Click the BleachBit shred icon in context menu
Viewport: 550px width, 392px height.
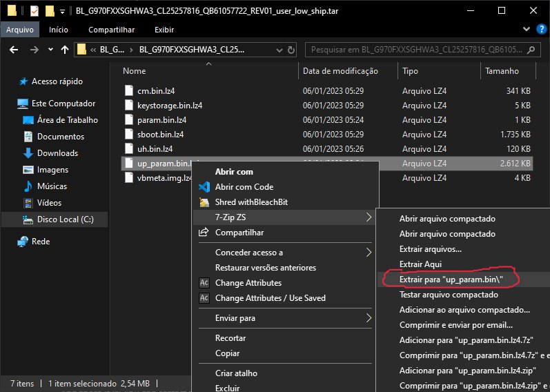tap(204, 202)
